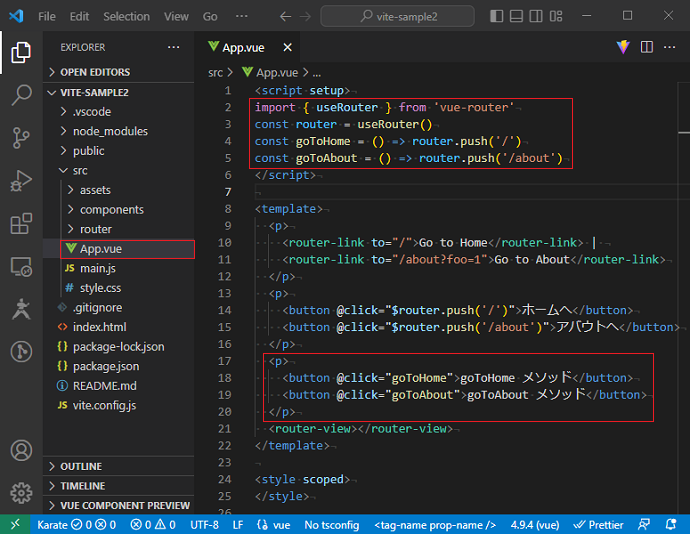Click the App.vue breadcrumb segment
This screenshot has height=534, width=690.
pos(270,73)
